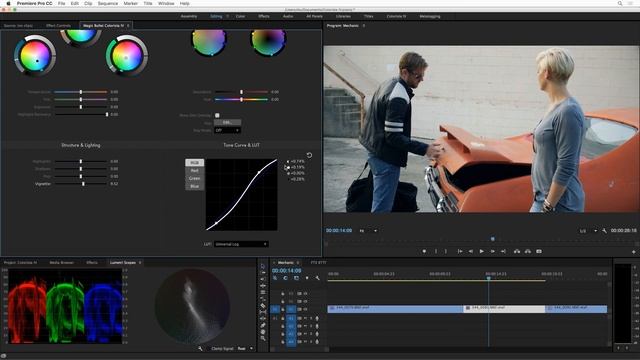Open the Editing workspace menu

[227, 16]
